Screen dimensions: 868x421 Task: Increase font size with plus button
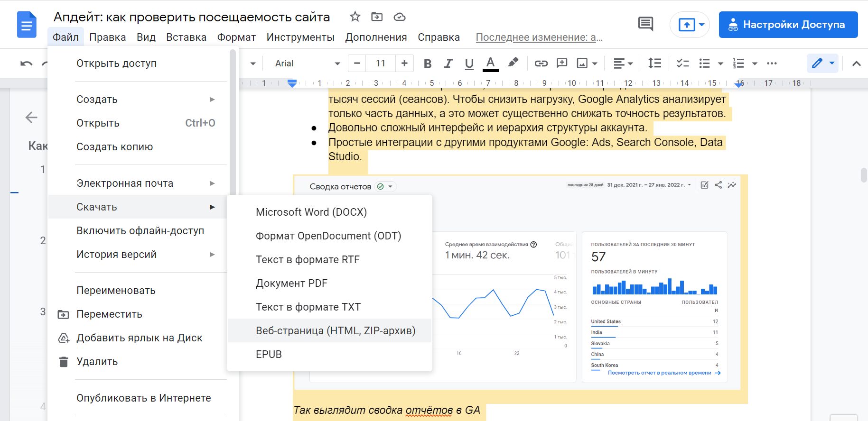coord(404,63)
